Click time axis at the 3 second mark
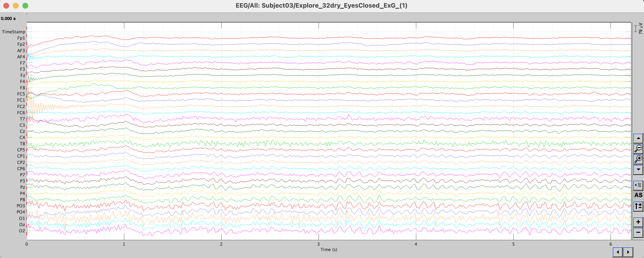 [318, 244]
